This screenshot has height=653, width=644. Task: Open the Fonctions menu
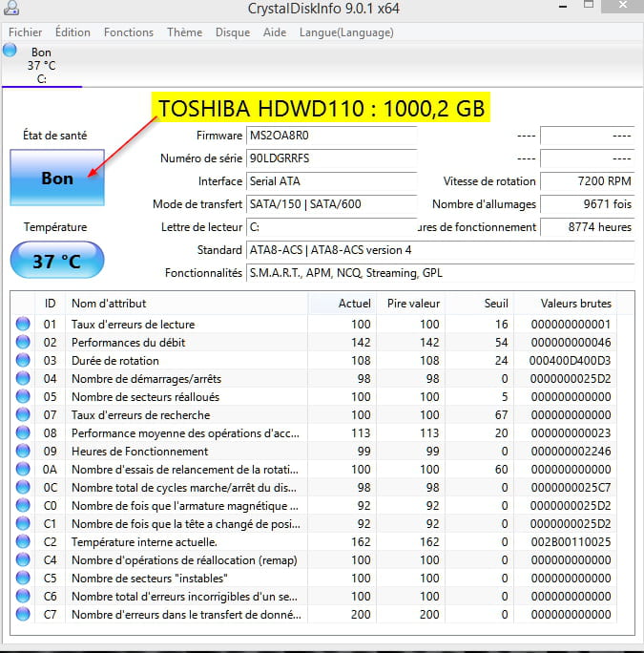pyautogui.click(x=129, y=32)
